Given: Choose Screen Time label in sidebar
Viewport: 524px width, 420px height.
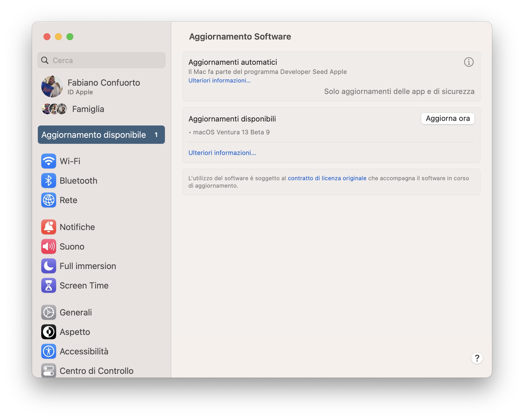Looking at the screenshot, I should [84, 286].
